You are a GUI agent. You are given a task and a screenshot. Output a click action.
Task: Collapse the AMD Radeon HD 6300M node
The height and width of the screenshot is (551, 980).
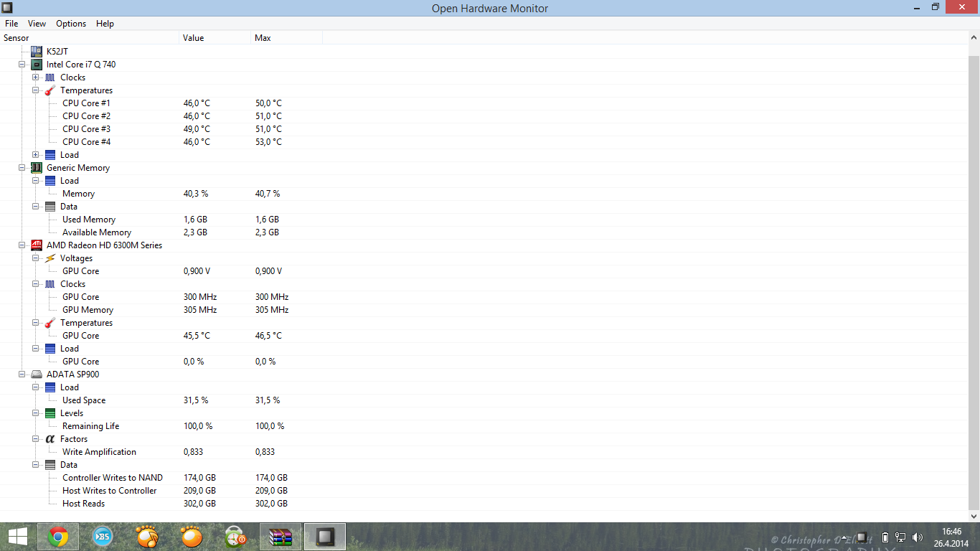point(22,245)
